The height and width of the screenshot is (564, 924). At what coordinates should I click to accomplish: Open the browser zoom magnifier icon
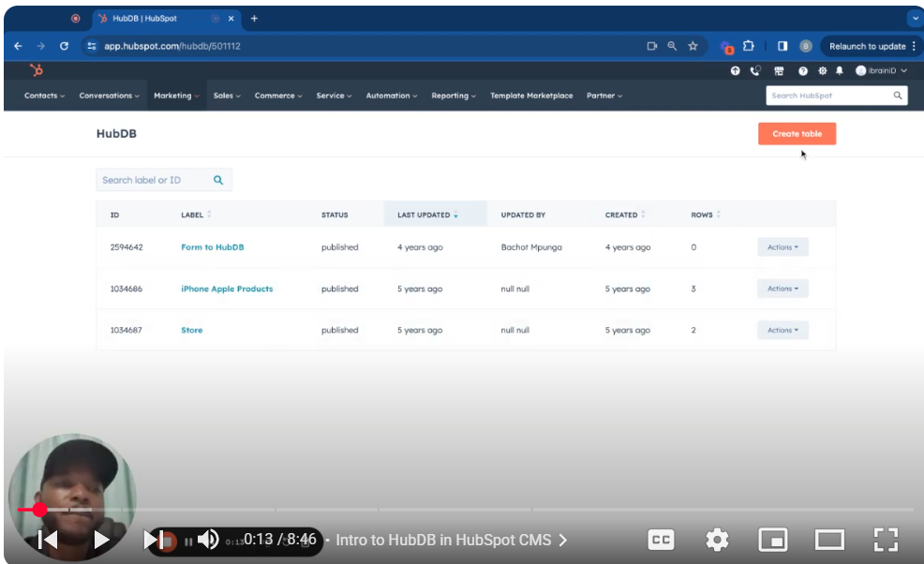672,46
